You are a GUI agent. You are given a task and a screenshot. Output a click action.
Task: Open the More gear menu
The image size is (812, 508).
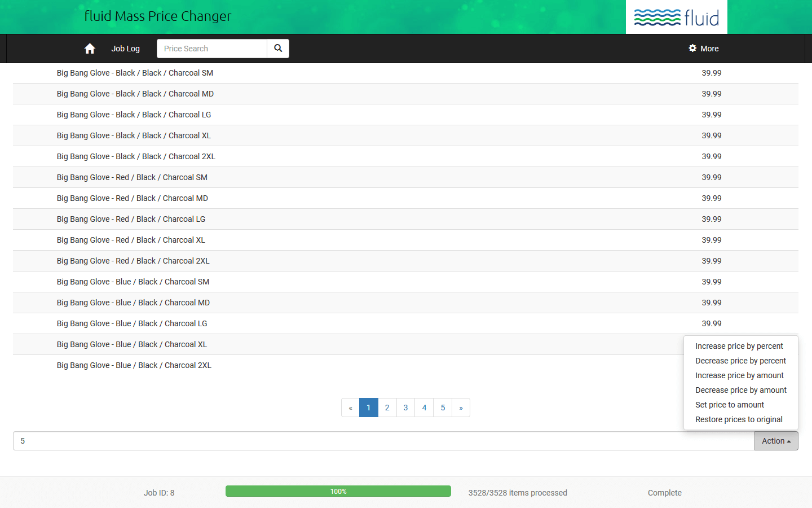pos(704,49)
